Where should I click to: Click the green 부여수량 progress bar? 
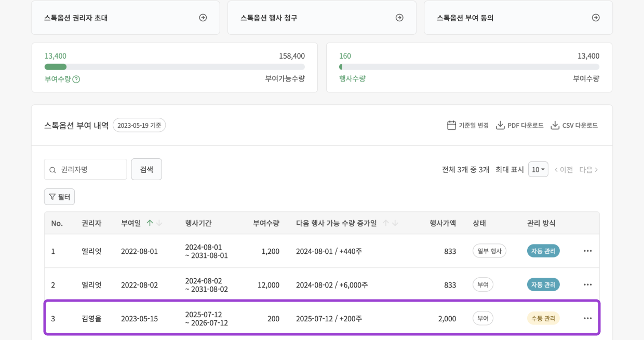click(56, 67)
